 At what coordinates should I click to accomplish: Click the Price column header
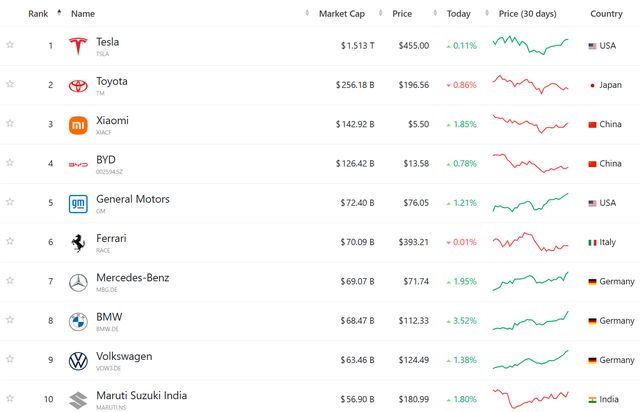pos(402,14)
